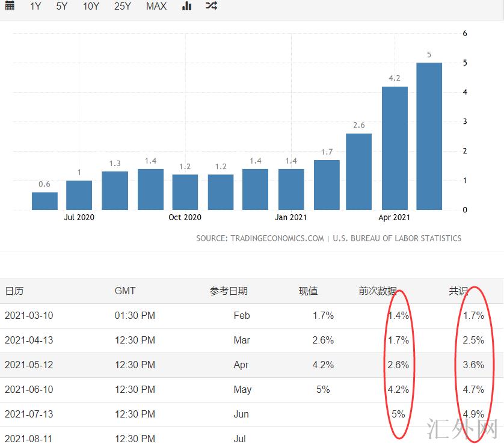Click the bar chart type icon

click(x=187, y=6)
